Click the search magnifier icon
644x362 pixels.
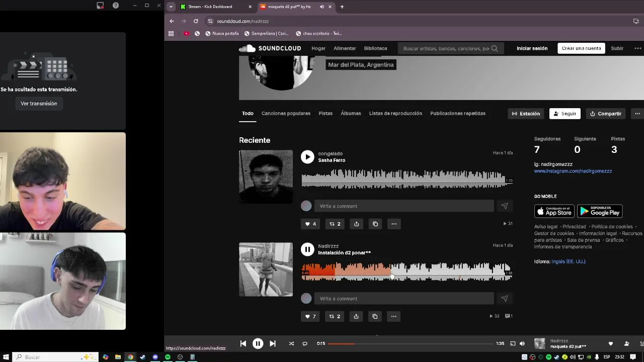[495, 48]
